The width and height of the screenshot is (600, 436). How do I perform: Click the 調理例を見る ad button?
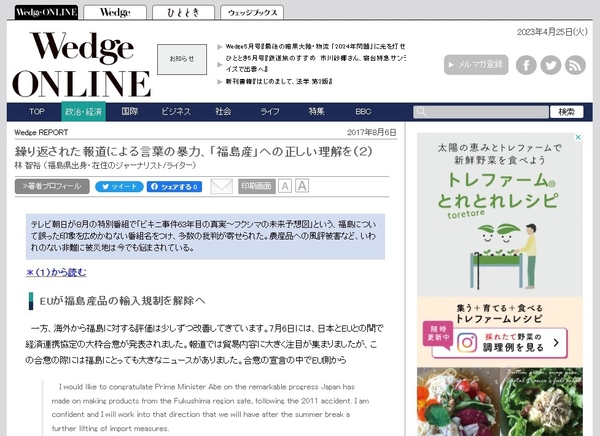coord(500,342)
